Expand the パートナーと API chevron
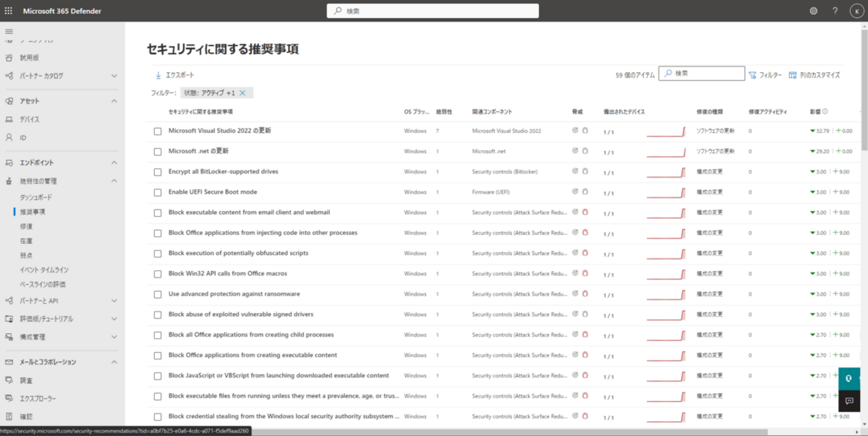Screen dimensions: 868x436 114,301
